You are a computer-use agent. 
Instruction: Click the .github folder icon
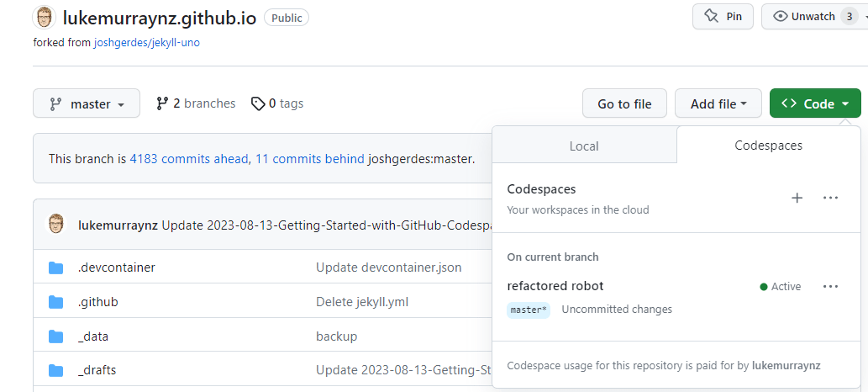pyautogui.click(x=56, y=302)
